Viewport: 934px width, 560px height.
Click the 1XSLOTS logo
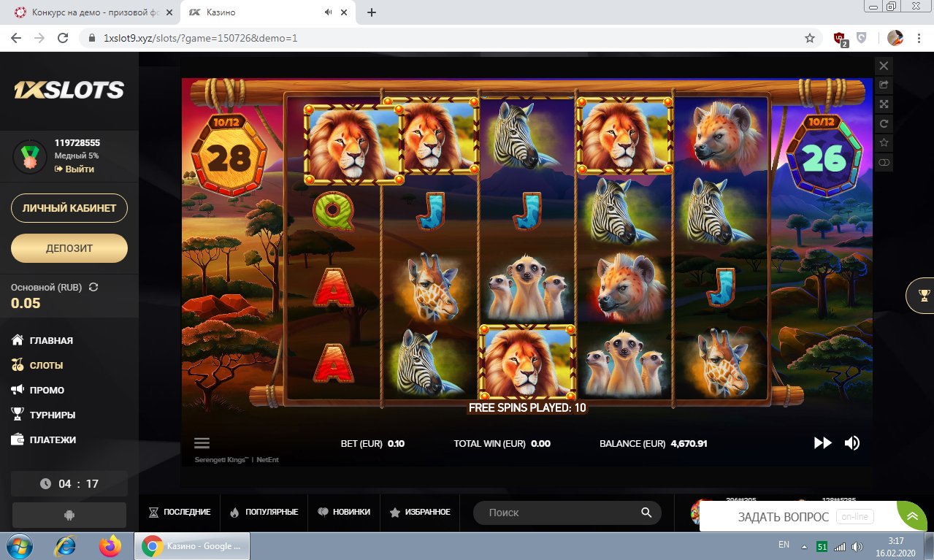click(69, 90)
